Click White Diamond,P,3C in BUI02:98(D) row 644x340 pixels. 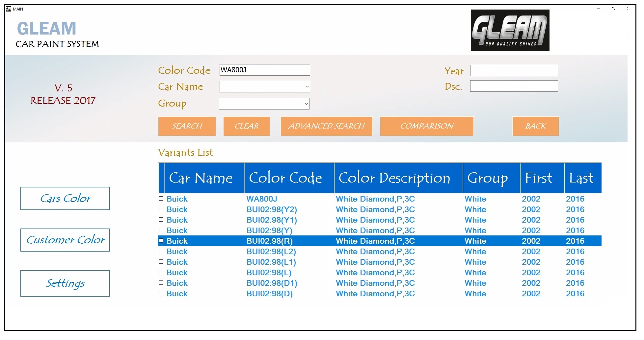pyautogui.click(x=375, y=294)
